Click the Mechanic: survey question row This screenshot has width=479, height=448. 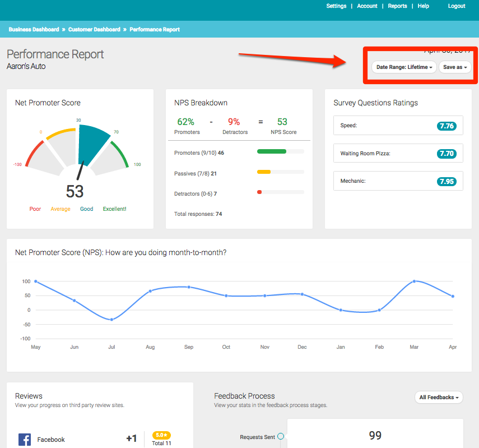[x=398, y=181]
